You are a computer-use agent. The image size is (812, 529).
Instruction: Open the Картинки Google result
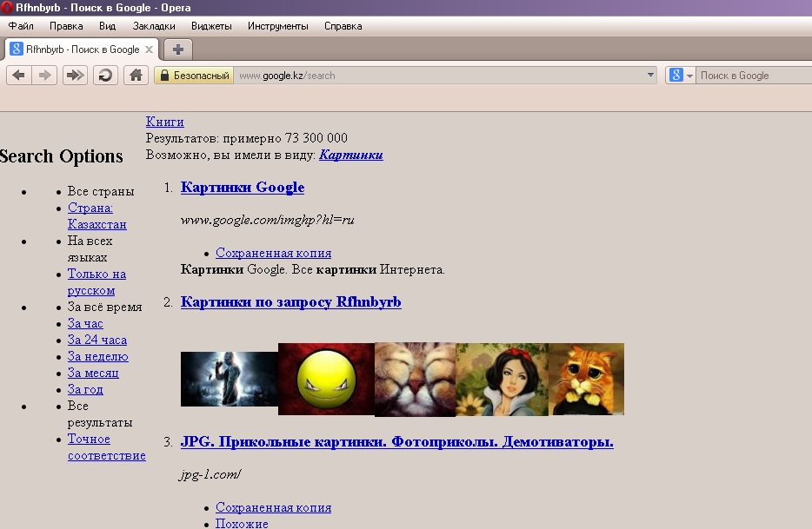tap(243, 188)
